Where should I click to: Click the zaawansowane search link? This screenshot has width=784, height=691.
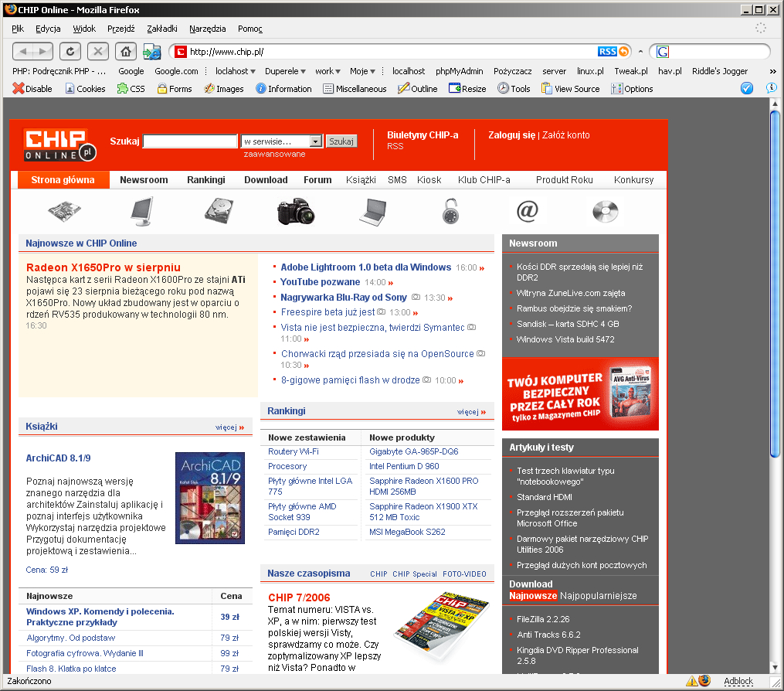pos(274,154)
